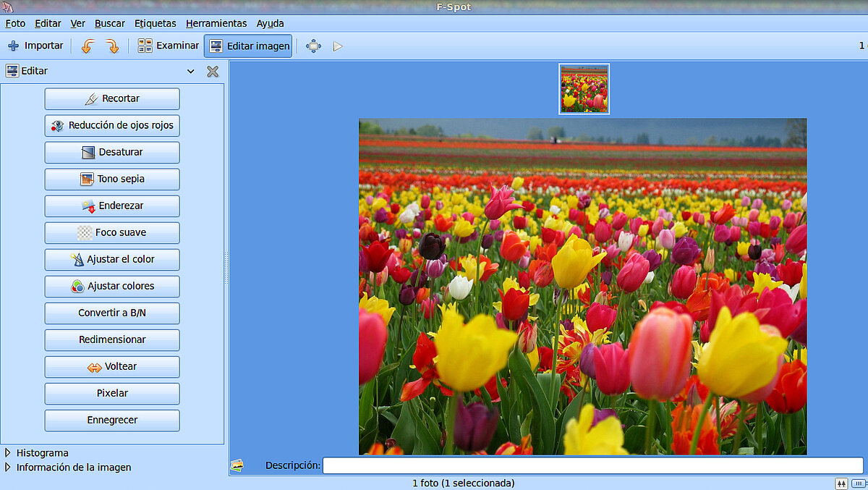
Task: Click the zoom slider handle
Action: 857,483
